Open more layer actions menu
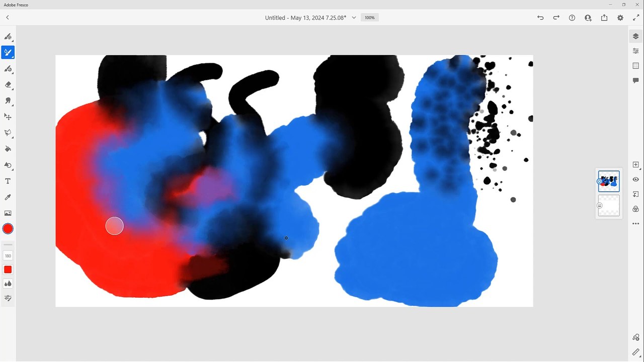644x362 pixels. pos(636,224)
